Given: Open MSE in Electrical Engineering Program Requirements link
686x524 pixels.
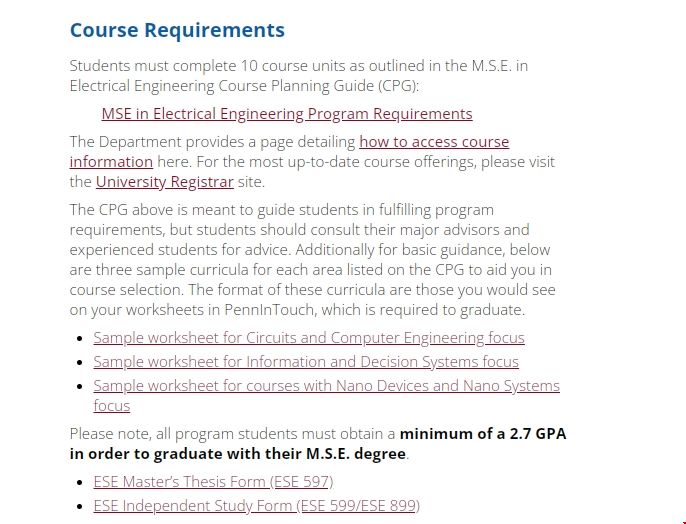Looking at the screenshot, I should [x=286, y=114].
